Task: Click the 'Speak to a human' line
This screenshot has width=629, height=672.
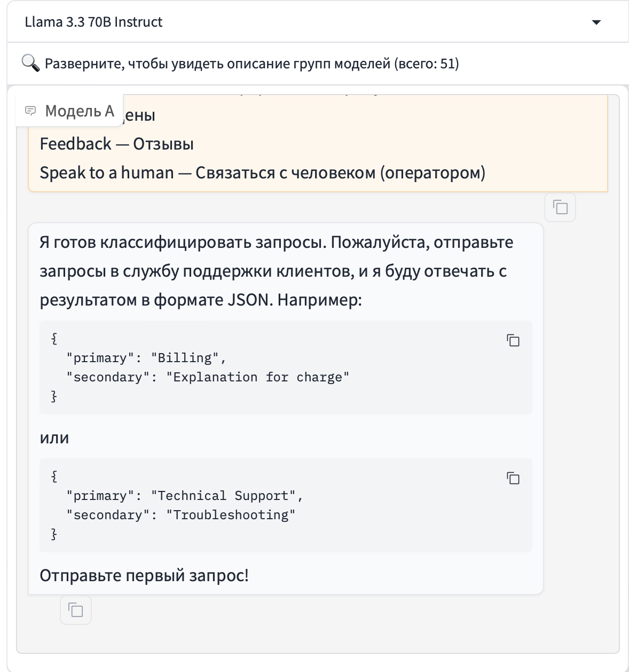Action: coord(262,173)
